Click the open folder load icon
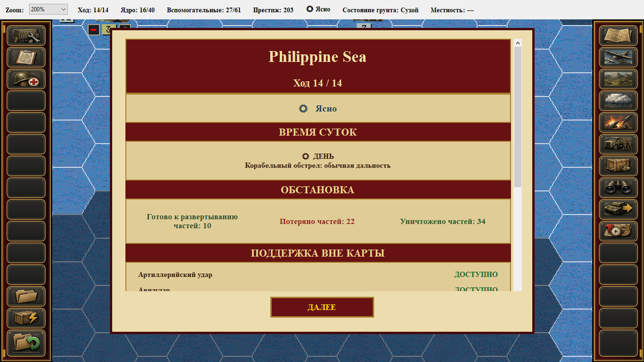 [x=26, y=296]
